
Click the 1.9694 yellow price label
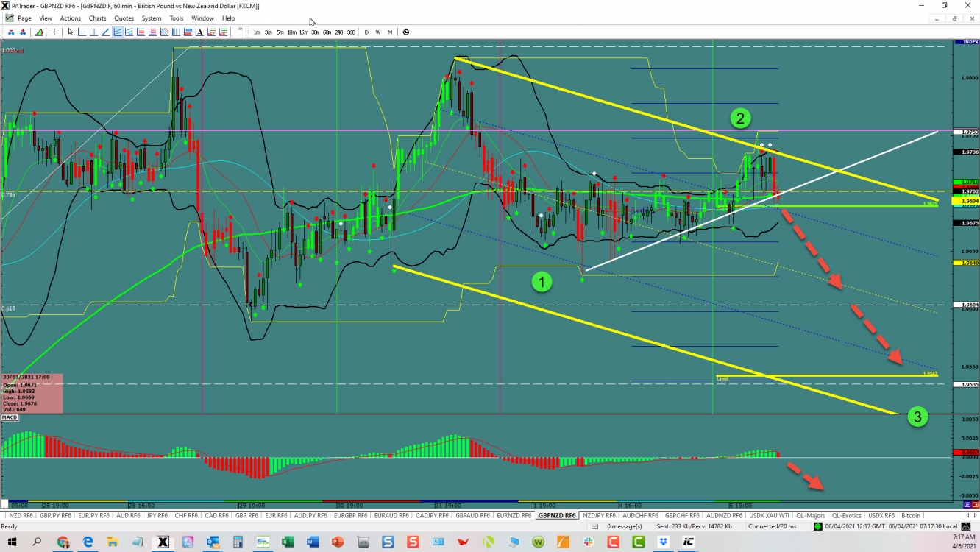tap(965, 201)
